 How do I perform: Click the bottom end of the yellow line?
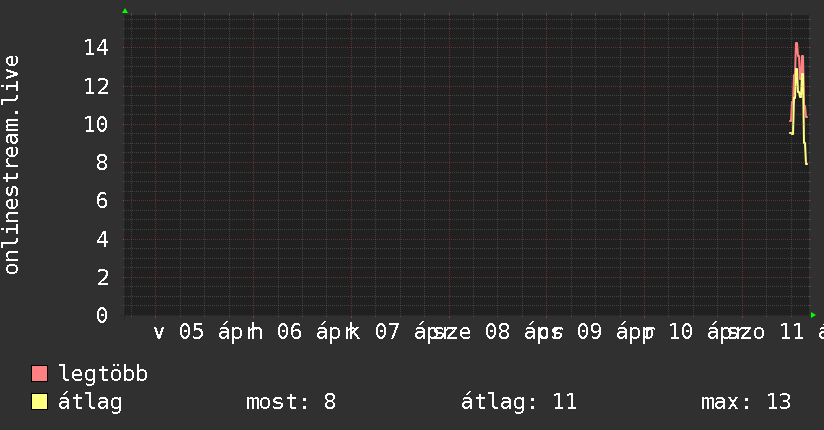click(806, 163)
